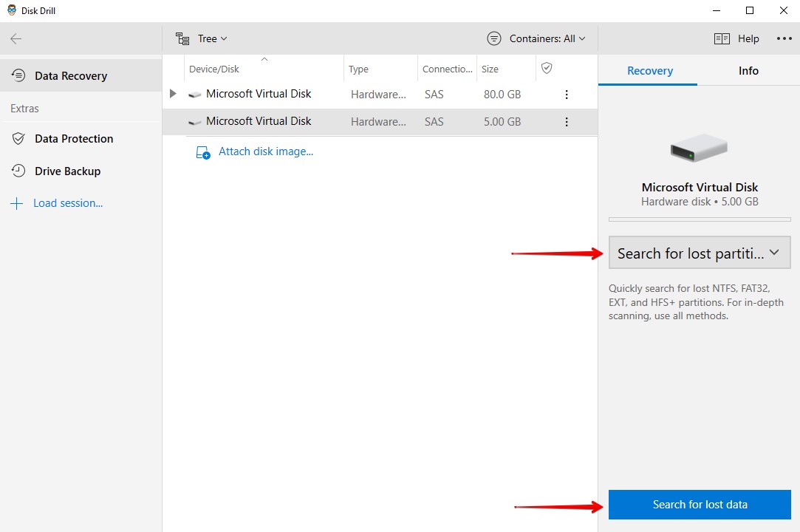Image resolution: width=800 pixels, height=532 pixels.
Task: Select the 5.00 GB Microsoft Virtual Disk row
Action: point(380,121)
